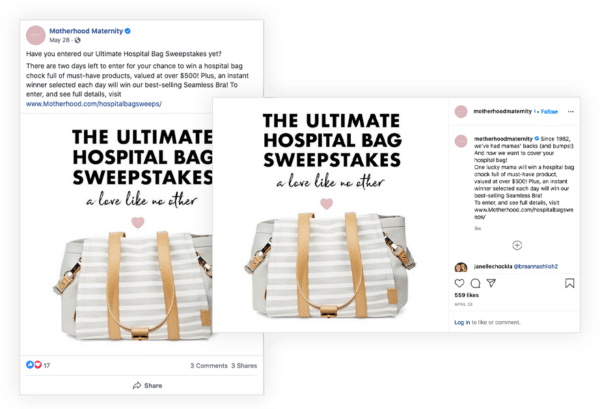The height and width of the screenshot is (409, 600).
Task: Click the Instagram heart like icon
Action: pos(459,283)
